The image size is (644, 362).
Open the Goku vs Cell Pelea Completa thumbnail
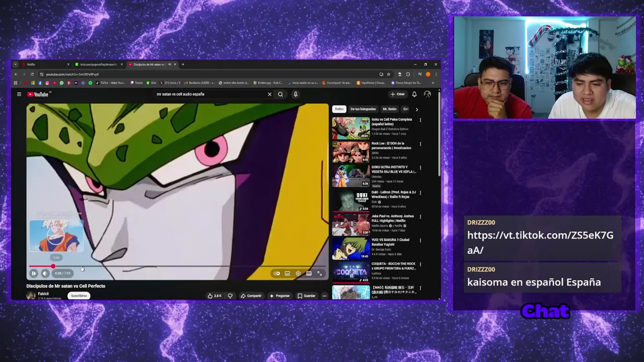pyautogui.click(x=351, y=128)
